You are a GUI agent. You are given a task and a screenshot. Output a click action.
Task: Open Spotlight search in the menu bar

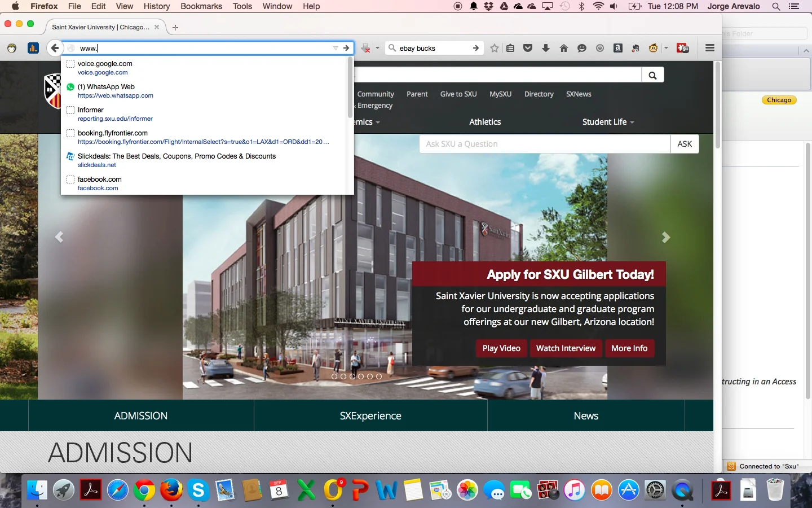(776, 6)
